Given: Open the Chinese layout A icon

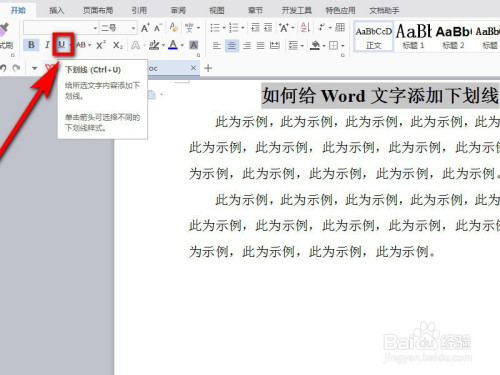Looking at the screenshot, I should pos(284,28).
